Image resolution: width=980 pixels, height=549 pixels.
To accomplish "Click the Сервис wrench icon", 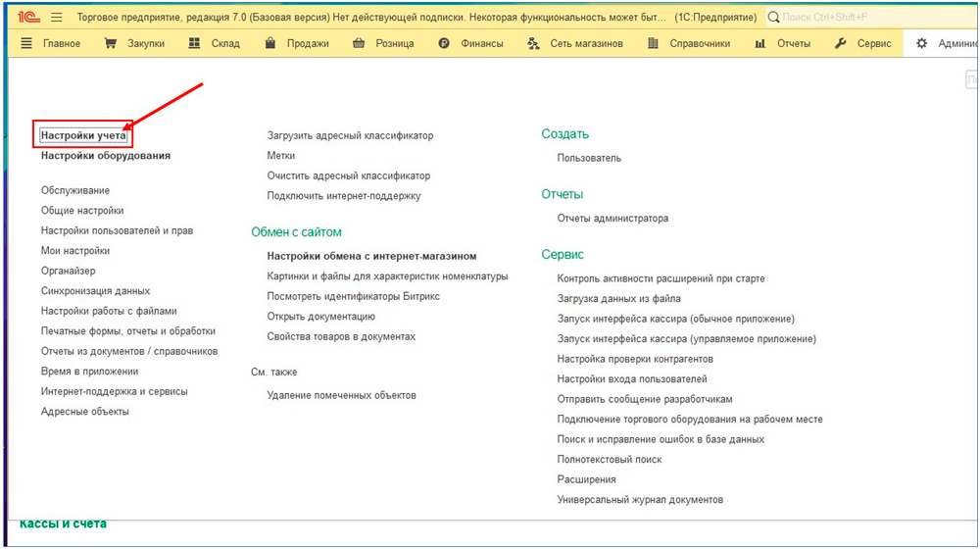I will (x=841, y=43).
